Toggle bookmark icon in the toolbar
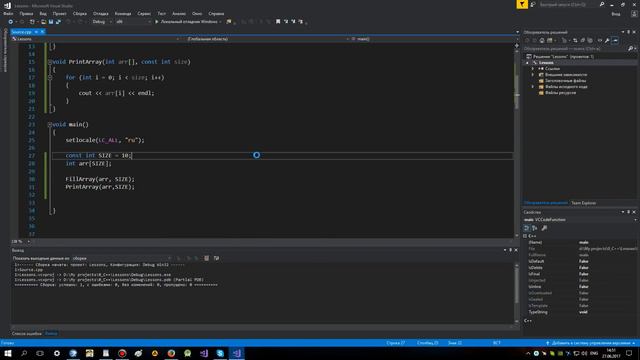The image size is (640, 360). click(278, 22)
